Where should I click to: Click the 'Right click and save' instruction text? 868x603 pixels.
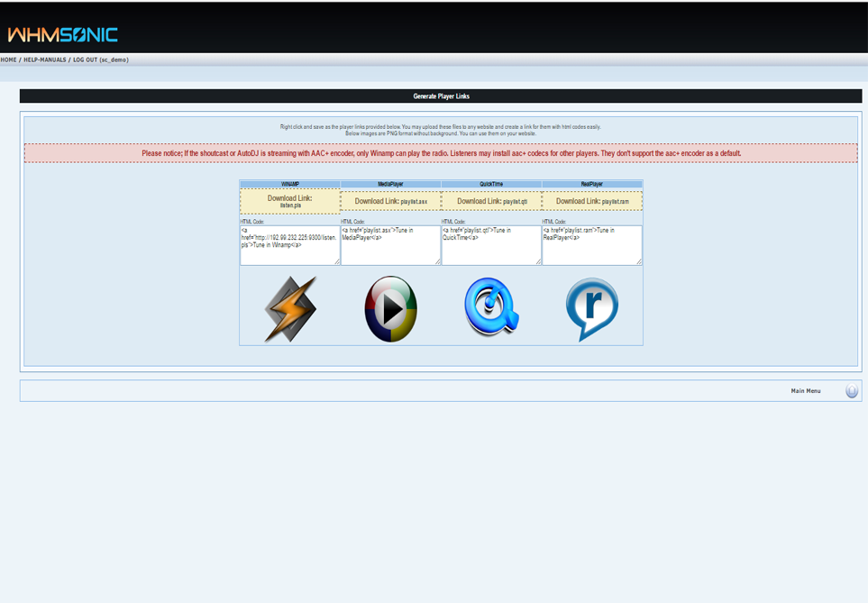pyautogui.click(x=441, y=127)
